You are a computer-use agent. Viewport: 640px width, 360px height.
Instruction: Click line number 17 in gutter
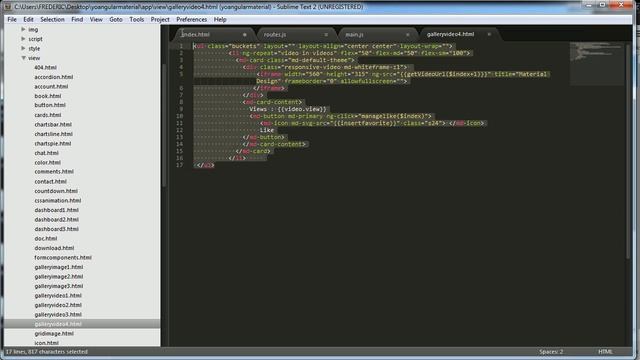coord(180,165)
